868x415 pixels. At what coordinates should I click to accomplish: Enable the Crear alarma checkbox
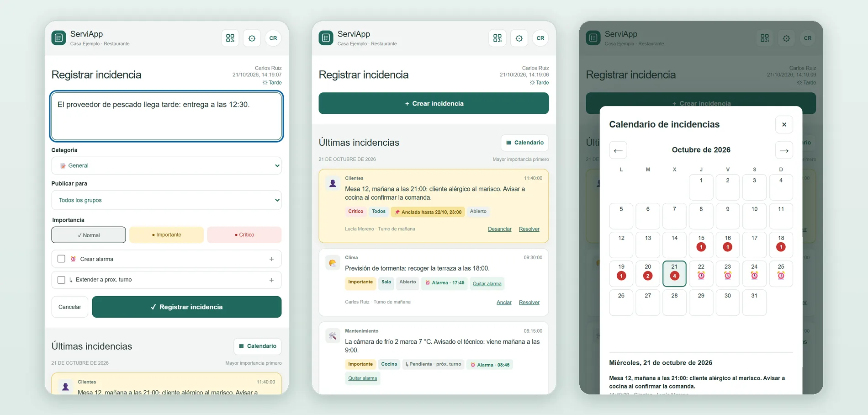61,259
